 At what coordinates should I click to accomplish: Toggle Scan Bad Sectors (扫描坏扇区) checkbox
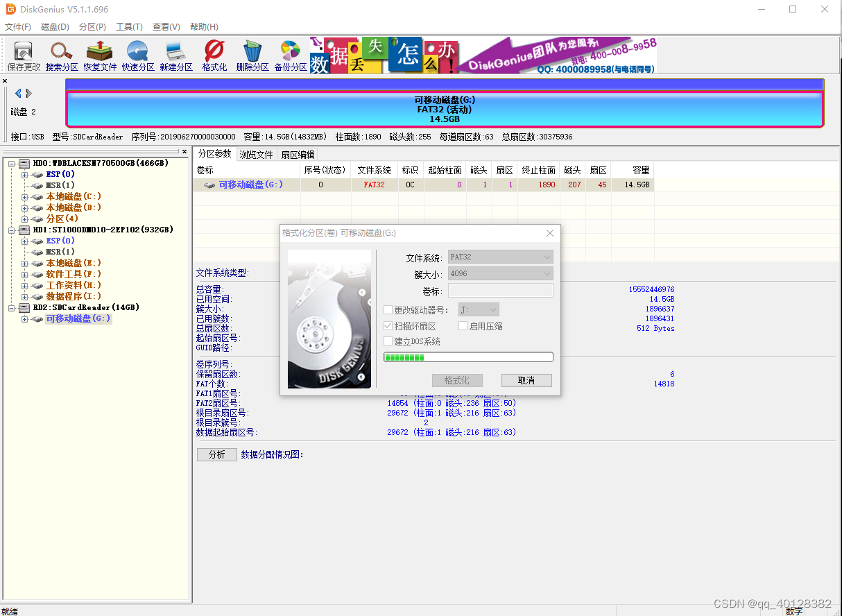(x=388, y=326)
